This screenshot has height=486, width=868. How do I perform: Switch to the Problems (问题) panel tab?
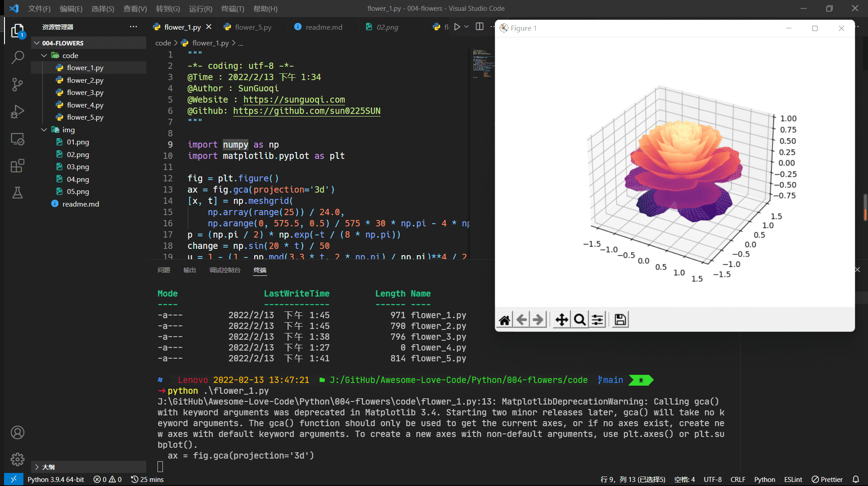[x=164, y=270]
